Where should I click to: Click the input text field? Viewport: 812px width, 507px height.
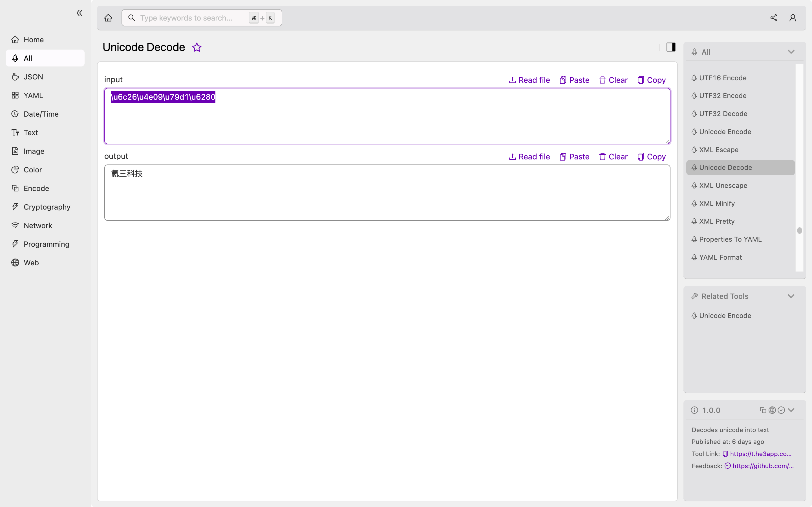pos(387,116)
